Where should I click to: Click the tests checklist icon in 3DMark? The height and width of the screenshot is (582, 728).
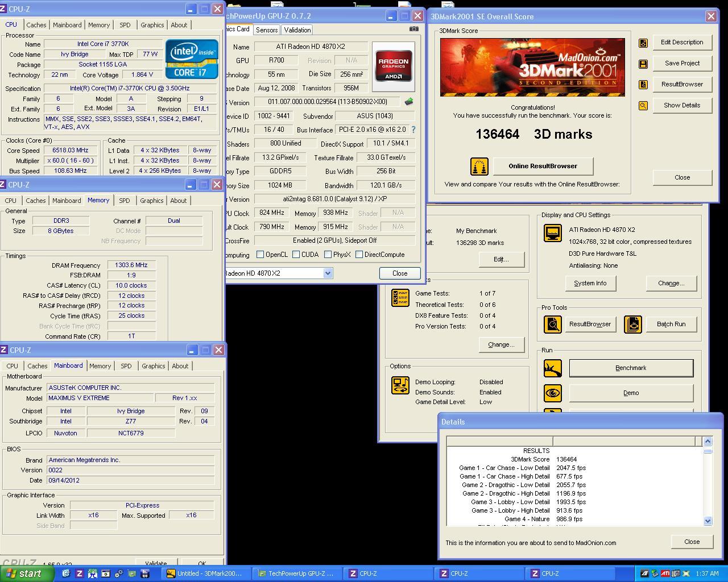point(400,297)
